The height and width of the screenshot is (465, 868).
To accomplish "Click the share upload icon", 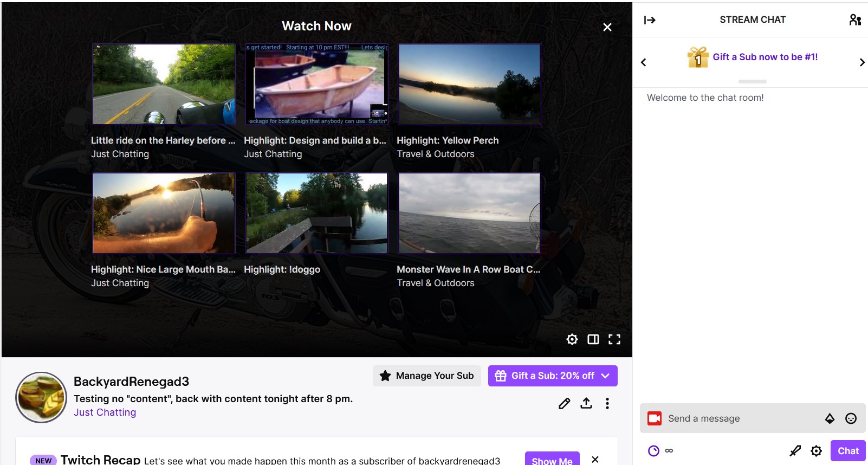I will tap(586, 403).
